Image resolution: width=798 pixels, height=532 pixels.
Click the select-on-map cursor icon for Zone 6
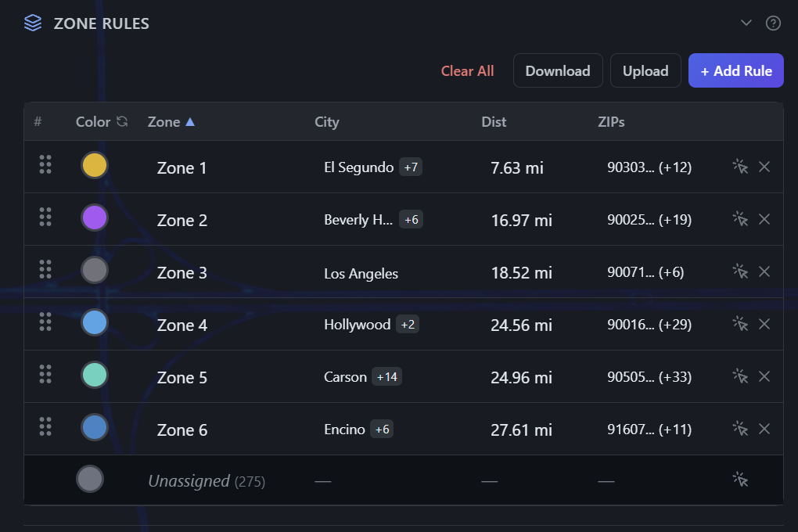tap(740, 429)
